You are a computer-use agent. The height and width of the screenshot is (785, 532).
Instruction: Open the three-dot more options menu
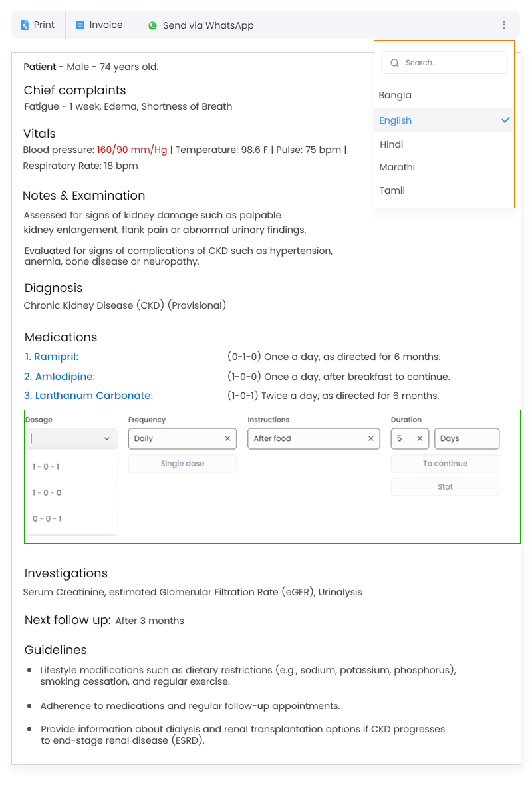tap(504, 25)
